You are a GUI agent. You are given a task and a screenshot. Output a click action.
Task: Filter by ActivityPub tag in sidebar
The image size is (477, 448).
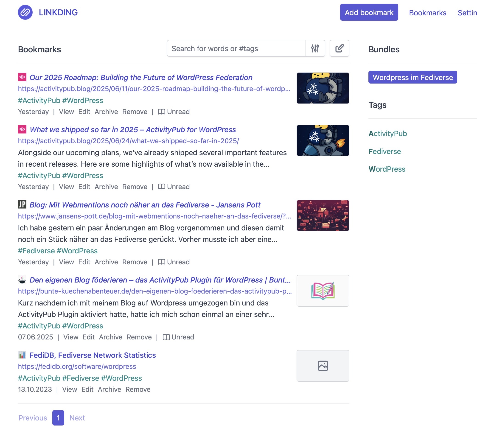click(x=388, y=134)
